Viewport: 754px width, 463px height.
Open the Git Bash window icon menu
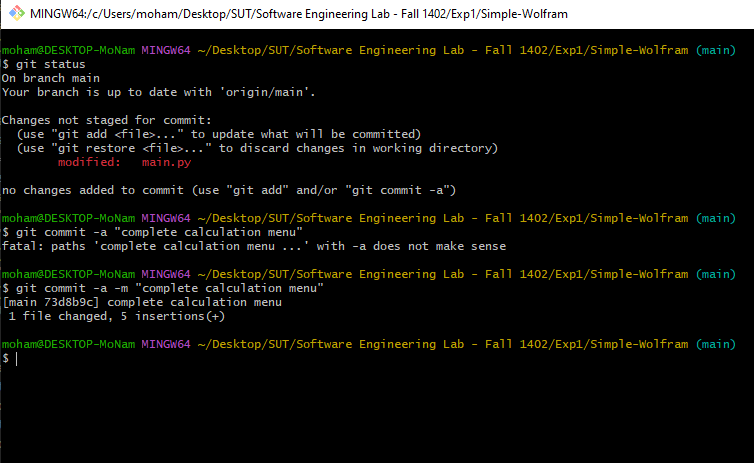(16, 13)
